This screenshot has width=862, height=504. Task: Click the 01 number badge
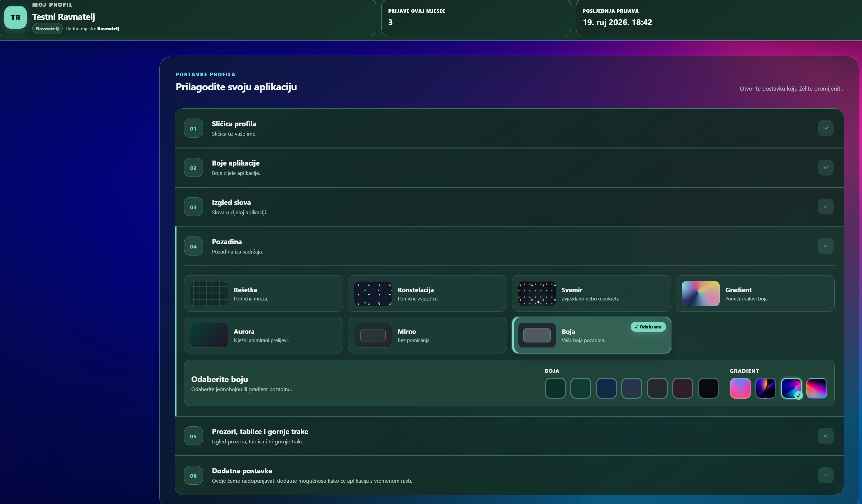coord(193,128)
